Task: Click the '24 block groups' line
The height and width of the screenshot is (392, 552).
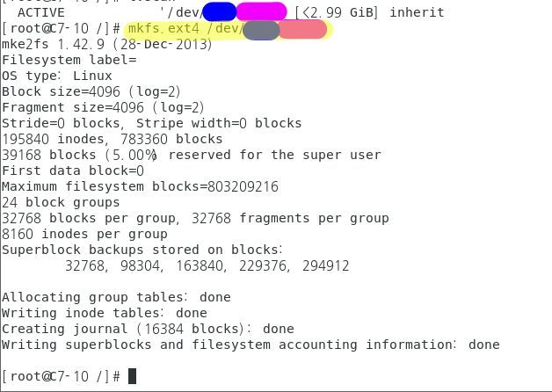Action: (x=61, y=202)
